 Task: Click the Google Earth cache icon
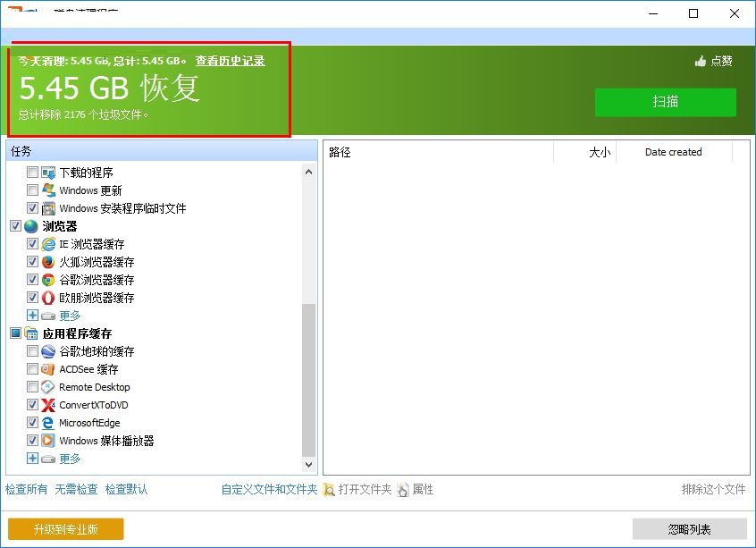47,351
